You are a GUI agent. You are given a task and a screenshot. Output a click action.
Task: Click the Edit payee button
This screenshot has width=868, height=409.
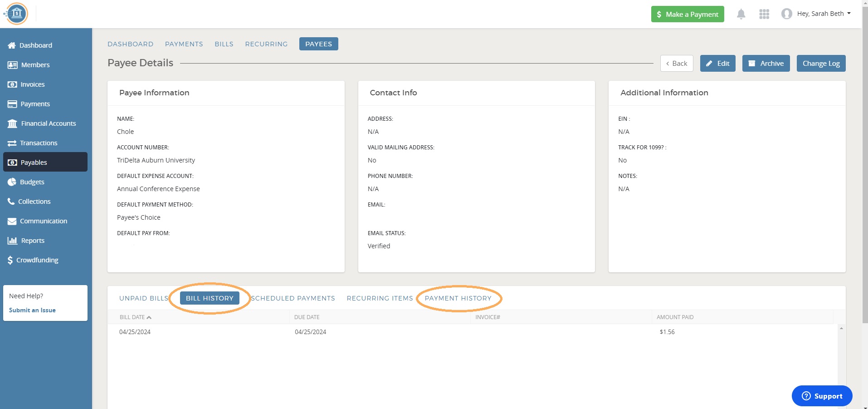[x=717, y=64]
